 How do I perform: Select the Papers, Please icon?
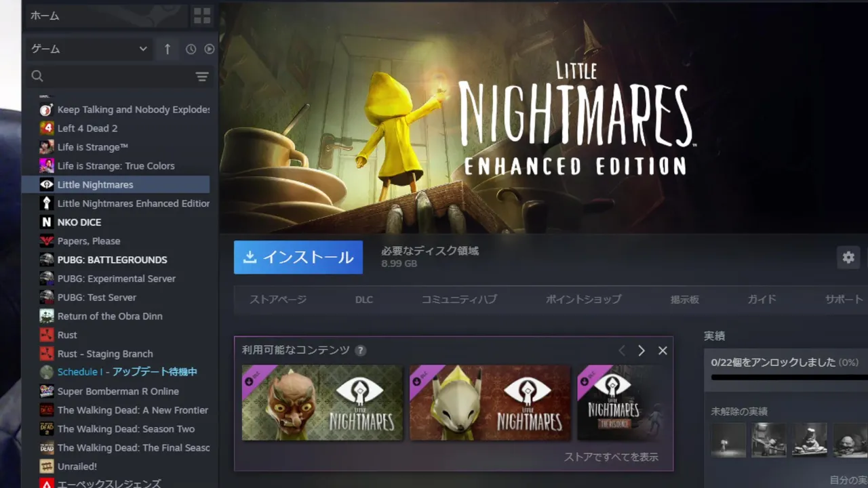pos(46,241)
